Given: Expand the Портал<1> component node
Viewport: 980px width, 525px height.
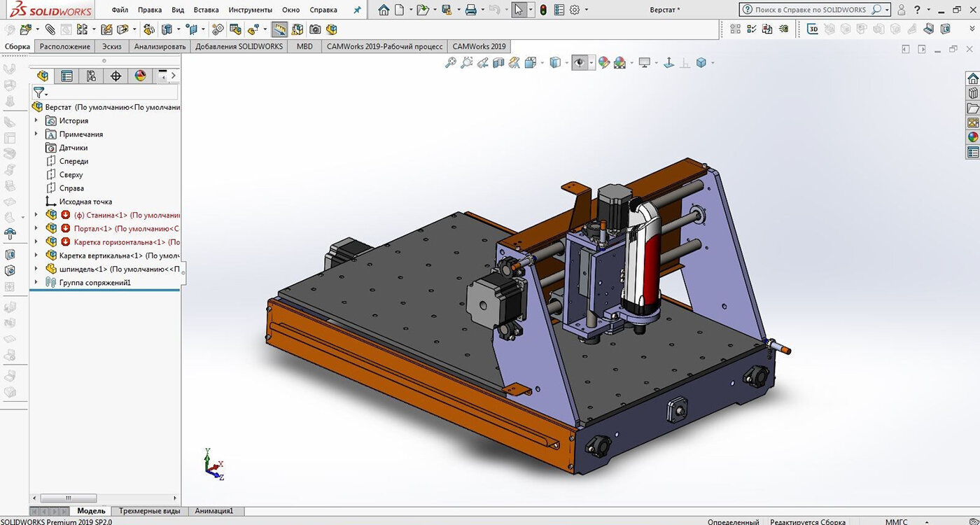Looking at the screenshot, I should [36, 229].
